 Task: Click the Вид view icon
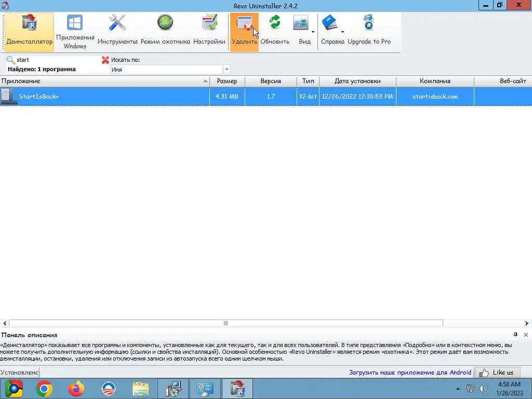coord(301,24)
